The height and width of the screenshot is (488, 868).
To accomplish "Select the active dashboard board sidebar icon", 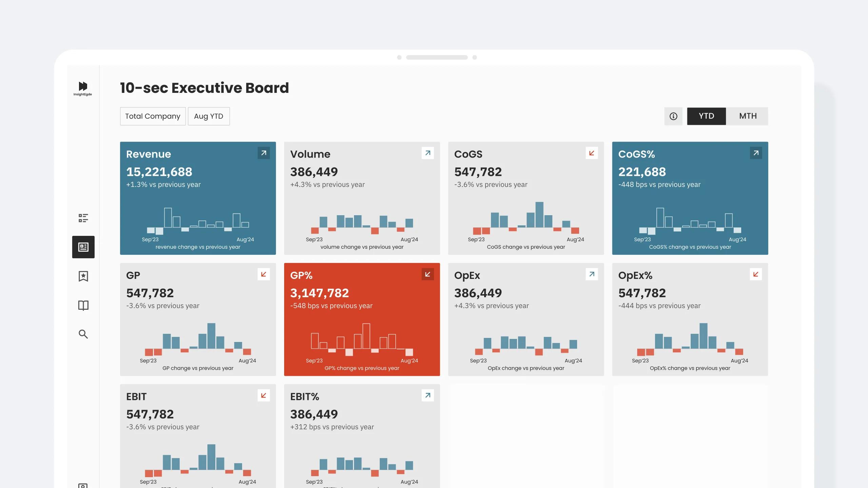I will click(83, 247).
